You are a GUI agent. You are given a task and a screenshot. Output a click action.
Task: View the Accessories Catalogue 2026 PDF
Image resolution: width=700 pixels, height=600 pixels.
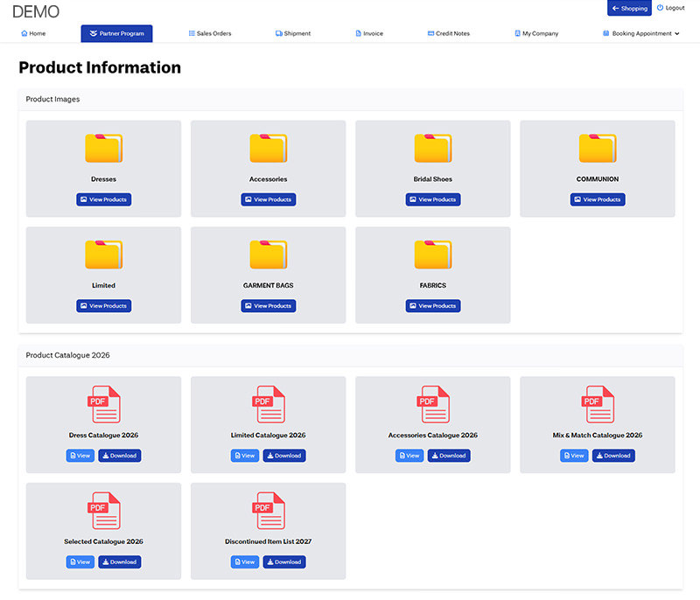(x=409, y=456)
